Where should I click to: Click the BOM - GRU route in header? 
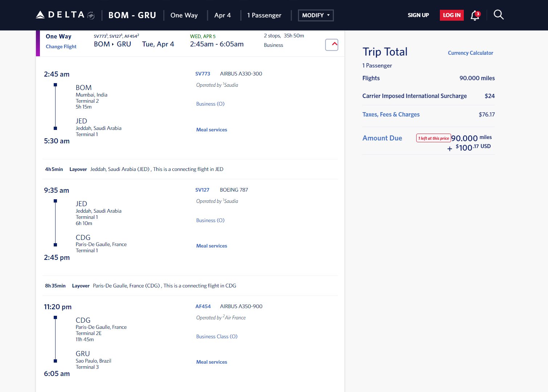click(132, 15)
